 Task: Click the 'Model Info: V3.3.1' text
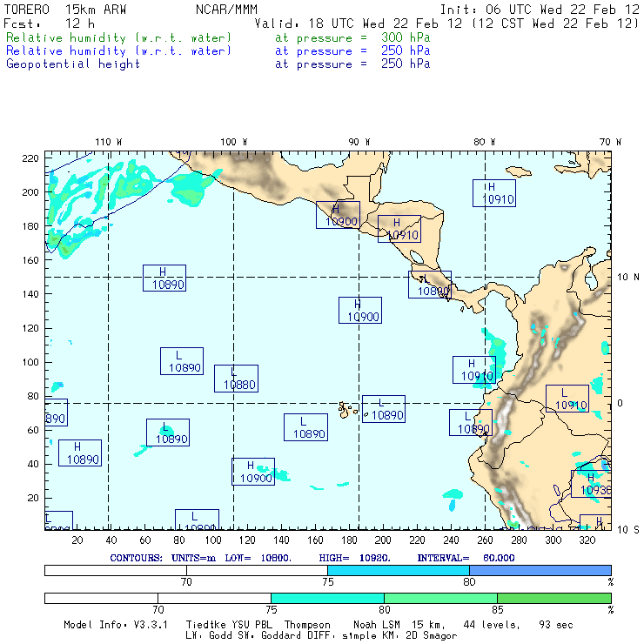click(x=116, y=625)
